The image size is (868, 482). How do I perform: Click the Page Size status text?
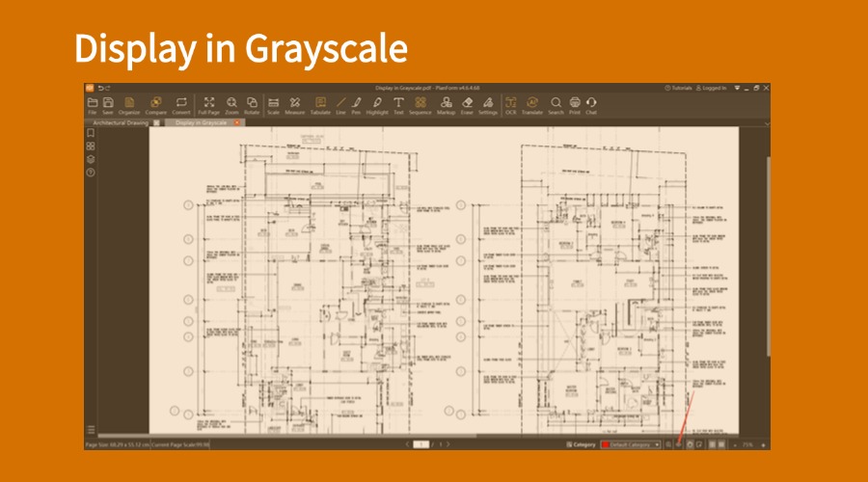[x=118, y=445]
